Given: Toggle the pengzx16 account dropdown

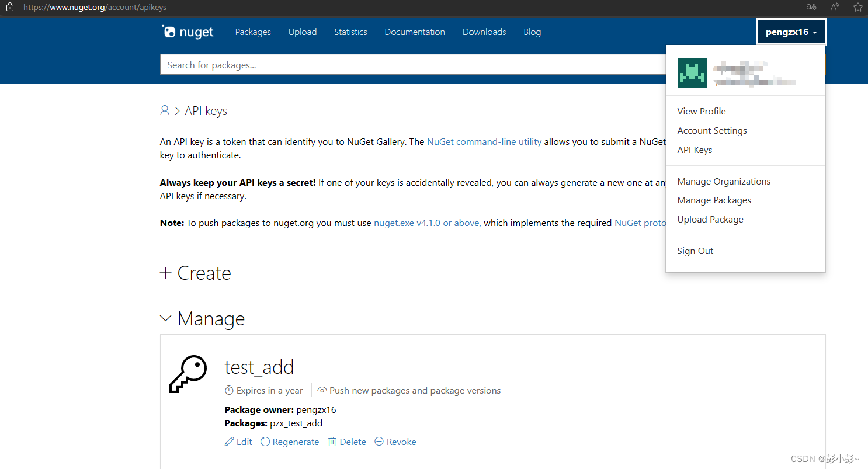Looking at the screenshot, I should click(791, 32).
